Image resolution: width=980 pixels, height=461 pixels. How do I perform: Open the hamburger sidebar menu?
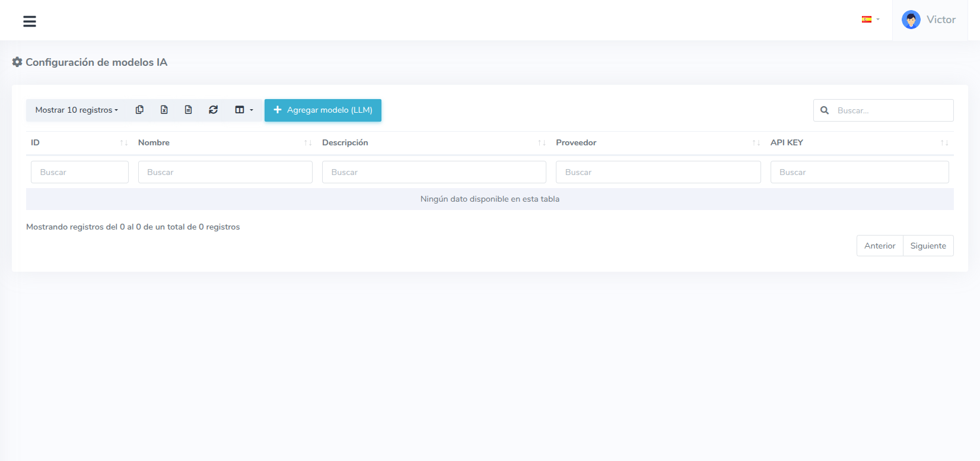pos(30,21)
